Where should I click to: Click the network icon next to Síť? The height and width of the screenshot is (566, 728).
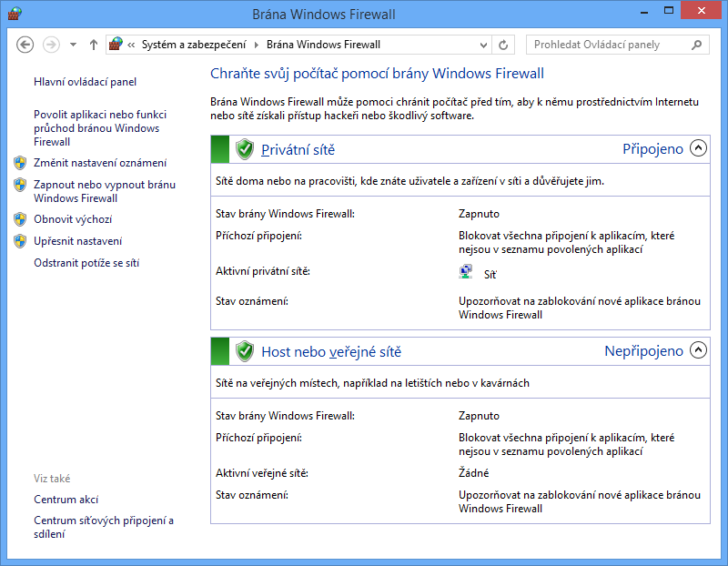point(467,272)
